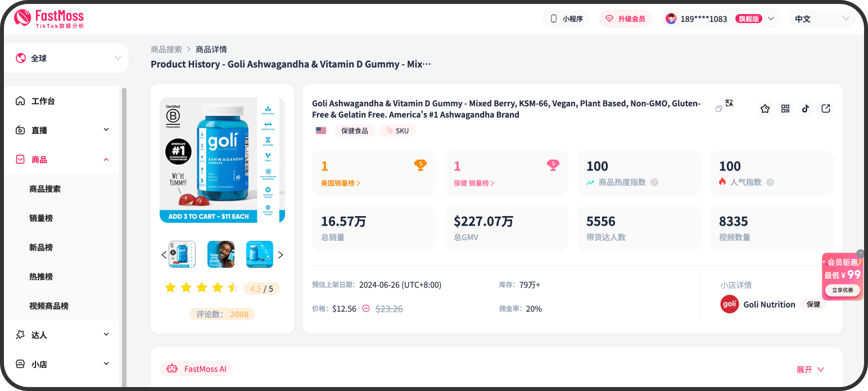Click the FastMoss logo
Image resolution: width=868 pixels, height=391 pixels.
tap(48, 17)
